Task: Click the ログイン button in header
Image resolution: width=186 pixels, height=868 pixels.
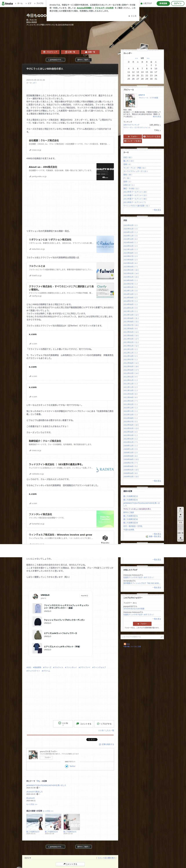Action: tap(178, 3)
